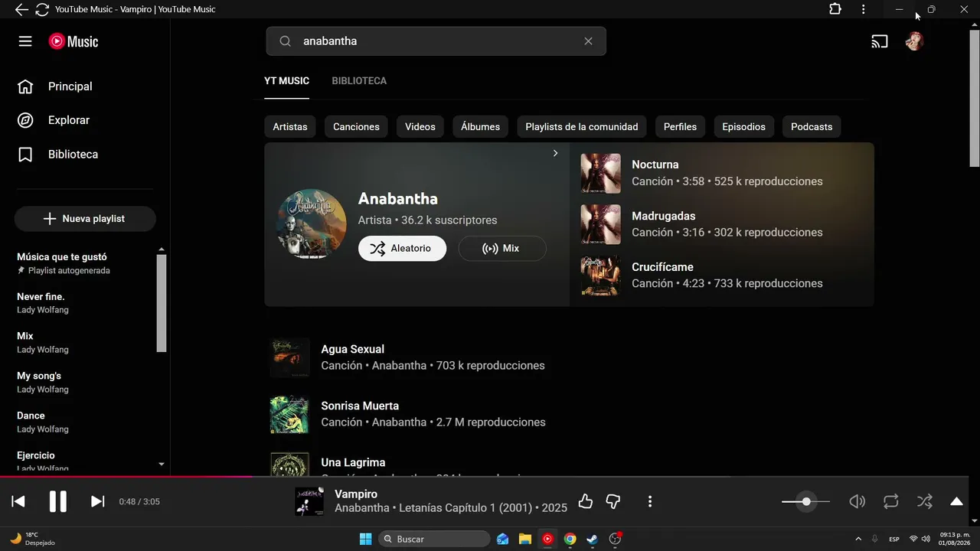This screenshot has width=980, height=551.
Task: Click the Sonrisa Muerta album thumbnail
Action: pyautogui.click(x=289, y=414)
